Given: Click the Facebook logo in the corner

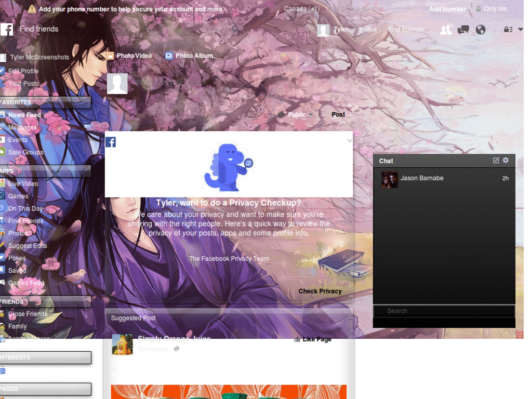Looking at the screenshot, I should pyautogui.click(x=6, y=30).
